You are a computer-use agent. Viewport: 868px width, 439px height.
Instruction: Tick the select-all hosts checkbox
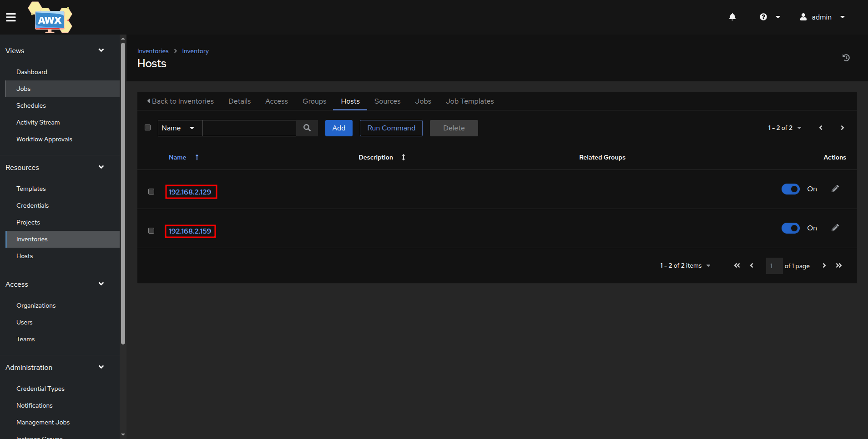coord(148,128)
